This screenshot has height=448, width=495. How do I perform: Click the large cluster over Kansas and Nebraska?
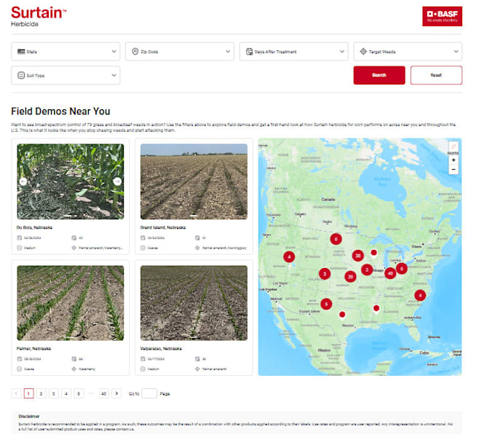pyautogui.click(x=350, y=277)
